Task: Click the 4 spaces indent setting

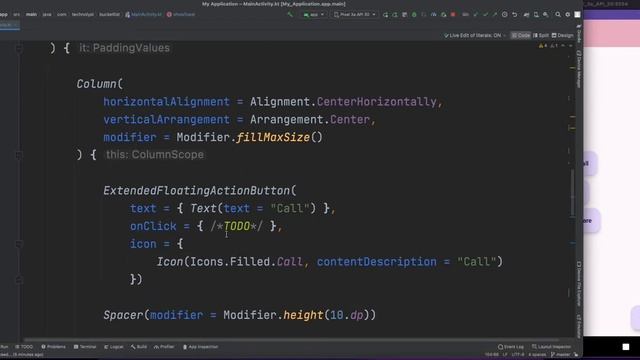Action: pyautogui.click(x=537, y=355)
